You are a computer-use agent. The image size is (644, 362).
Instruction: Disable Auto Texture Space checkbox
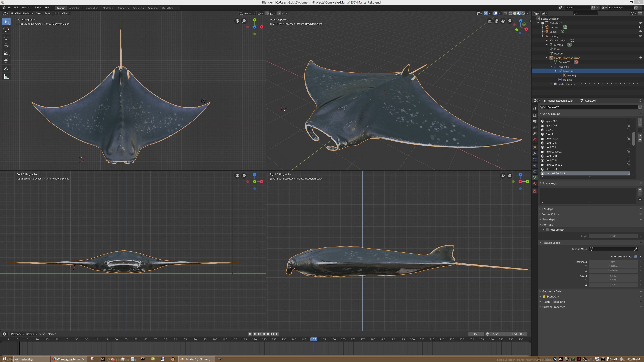click(x=636, y=257)
